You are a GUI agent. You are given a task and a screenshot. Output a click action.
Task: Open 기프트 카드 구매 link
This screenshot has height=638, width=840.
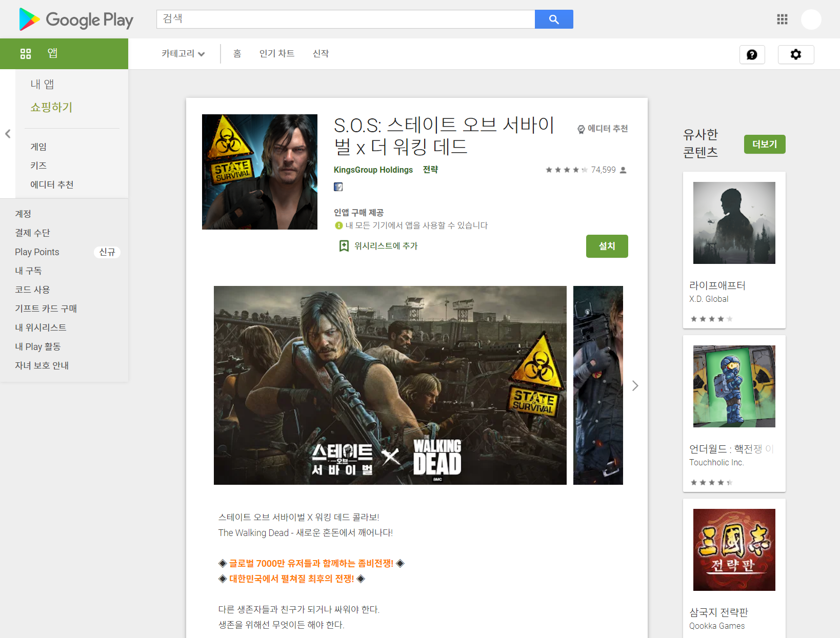46,308
